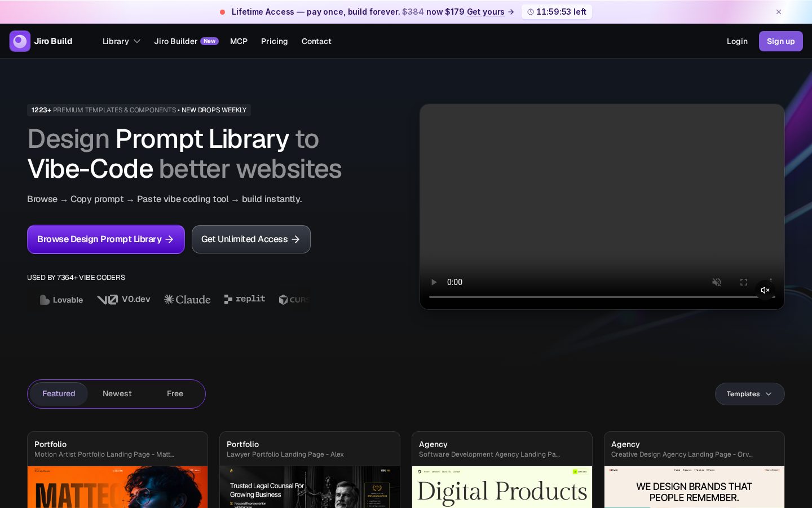Image resolution: width=812 pixels, height=508 pixels.
Task: Click the 'Trusted Legal Counsel' lawyer thumbnail
Action: 310,487
